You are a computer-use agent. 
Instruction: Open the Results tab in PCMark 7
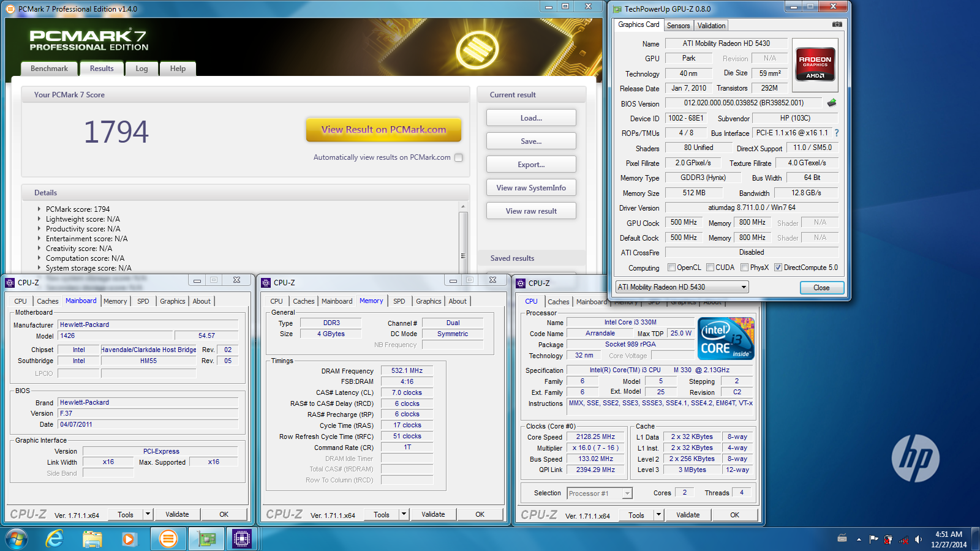click(102, 69)
